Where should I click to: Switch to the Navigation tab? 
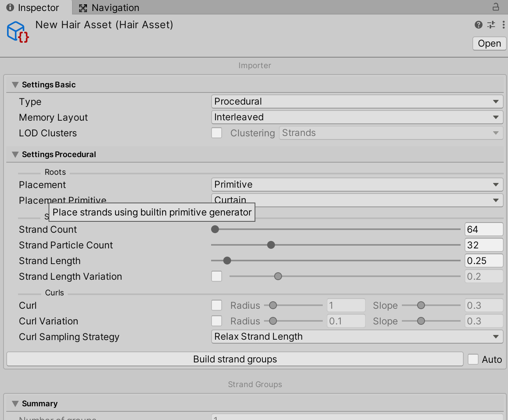pos(114,7)
